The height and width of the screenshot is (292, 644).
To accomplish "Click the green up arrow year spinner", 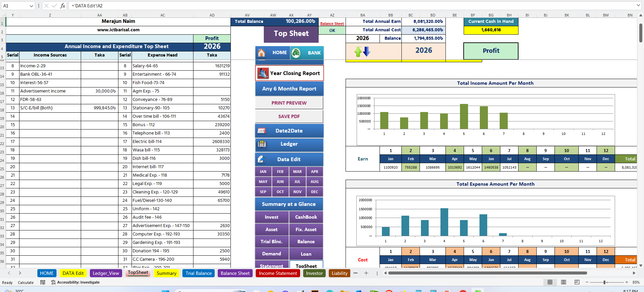I will [x=358, y=51].
